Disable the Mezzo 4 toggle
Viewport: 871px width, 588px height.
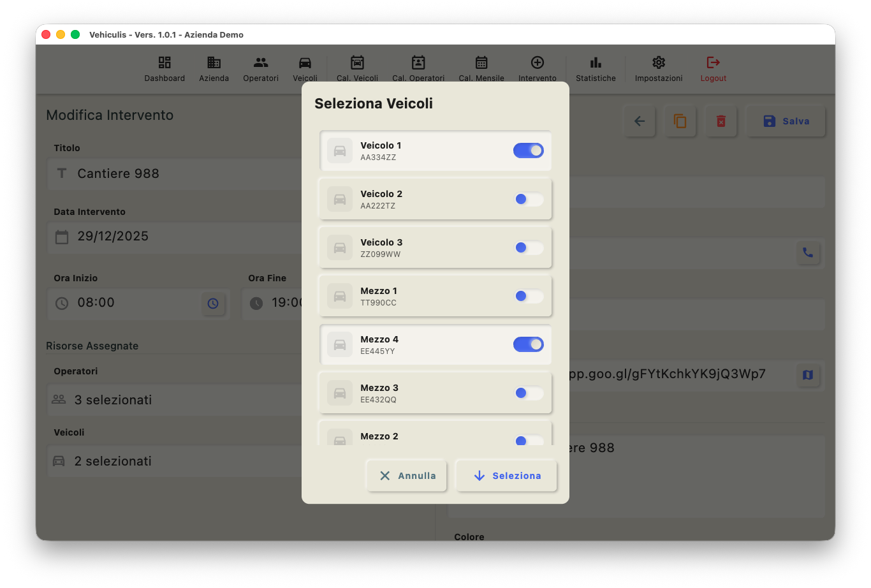click(x=528, y=344)
